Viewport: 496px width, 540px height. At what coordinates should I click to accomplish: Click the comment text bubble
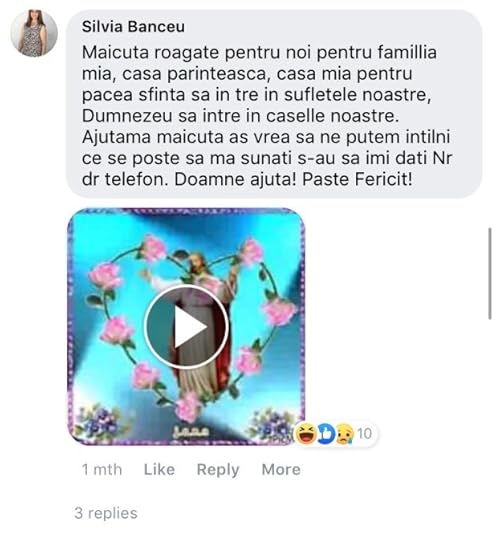pyautogui.click(x=274, y=104)
